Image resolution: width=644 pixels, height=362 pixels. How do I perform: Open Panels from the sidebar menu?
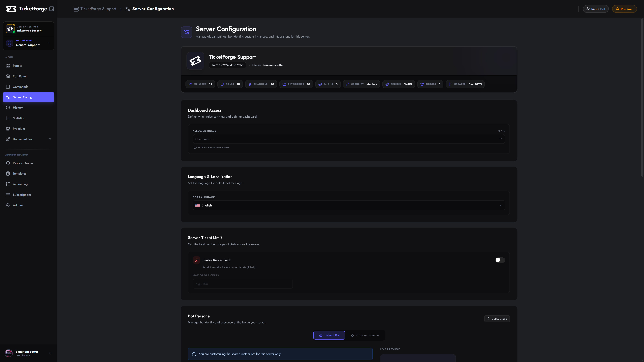point(29,66)
